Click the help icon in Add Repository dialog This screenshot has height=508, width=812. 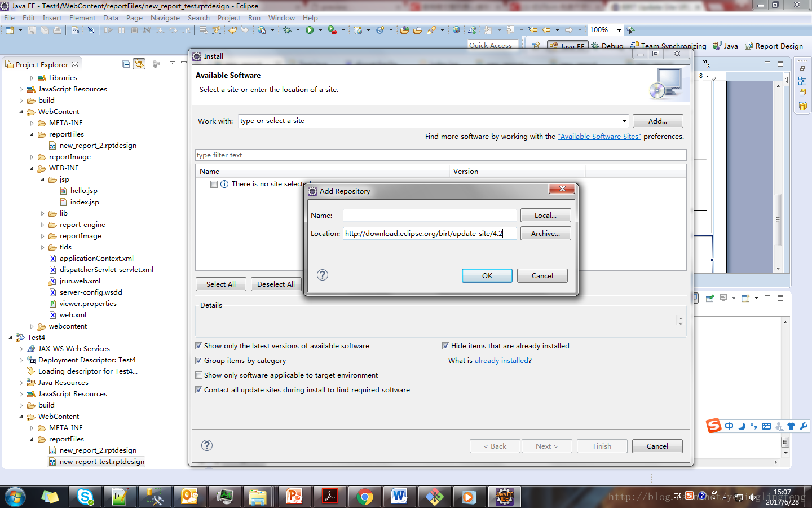click(323, 275)
